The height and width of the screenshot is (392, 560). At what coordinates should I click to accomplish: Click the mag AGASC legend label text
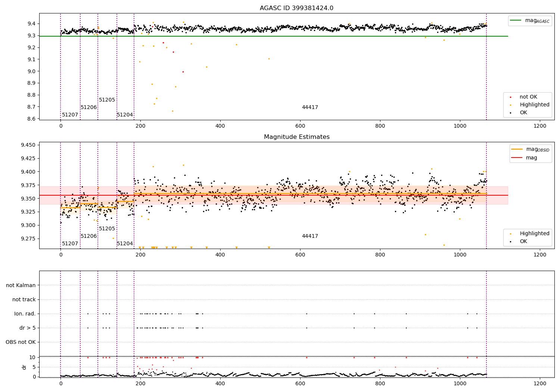[537, 21]
